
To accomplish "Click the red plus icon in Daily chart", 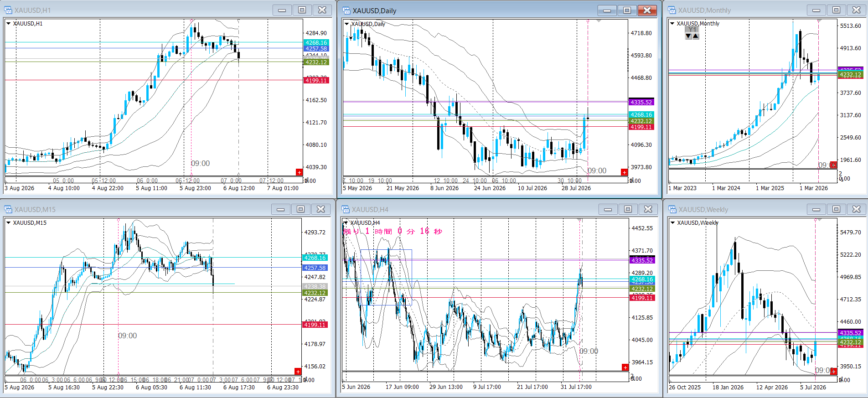I will (624, 172).
